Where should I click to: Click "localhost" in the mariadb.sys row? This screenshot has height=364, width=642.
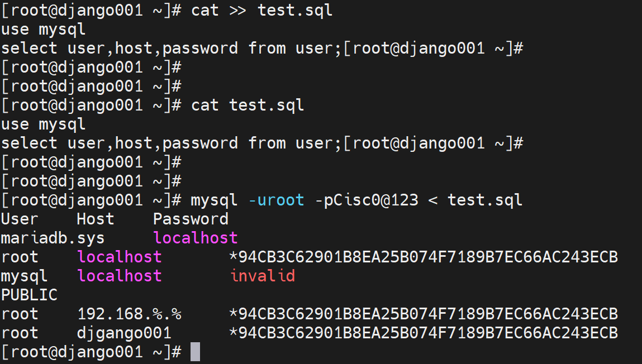pyautogui.click(x=196, y=238)
